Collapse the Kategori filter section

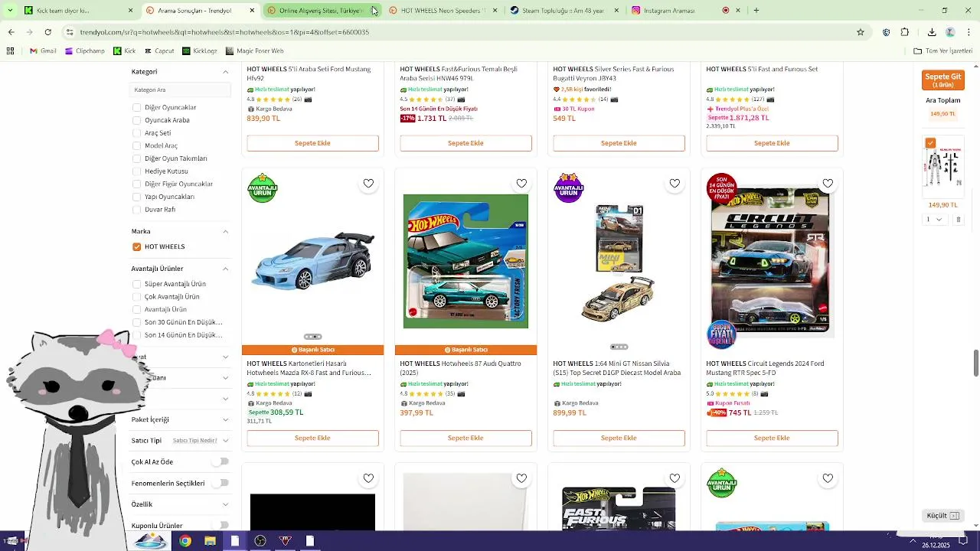pos(225,72)
